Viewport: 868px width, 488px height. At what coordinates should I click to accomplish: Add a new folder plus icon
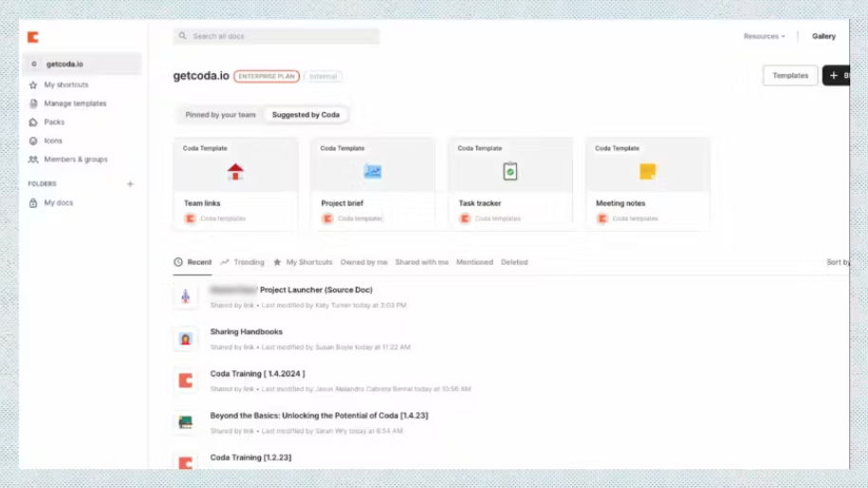point(130,184)
